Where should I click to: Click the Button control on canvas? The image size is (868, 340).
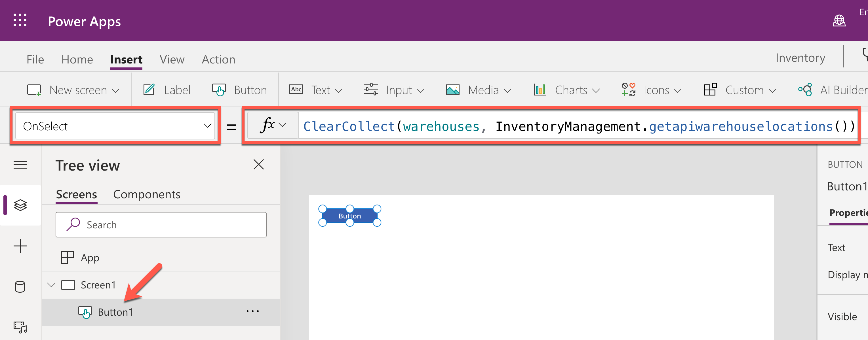(x=350, y=216)
